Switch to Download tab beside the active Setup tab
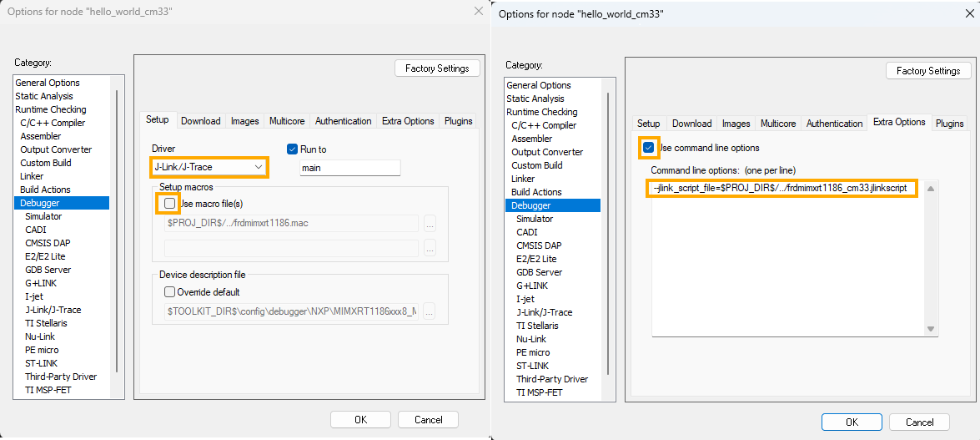 [x=201, y=121]
